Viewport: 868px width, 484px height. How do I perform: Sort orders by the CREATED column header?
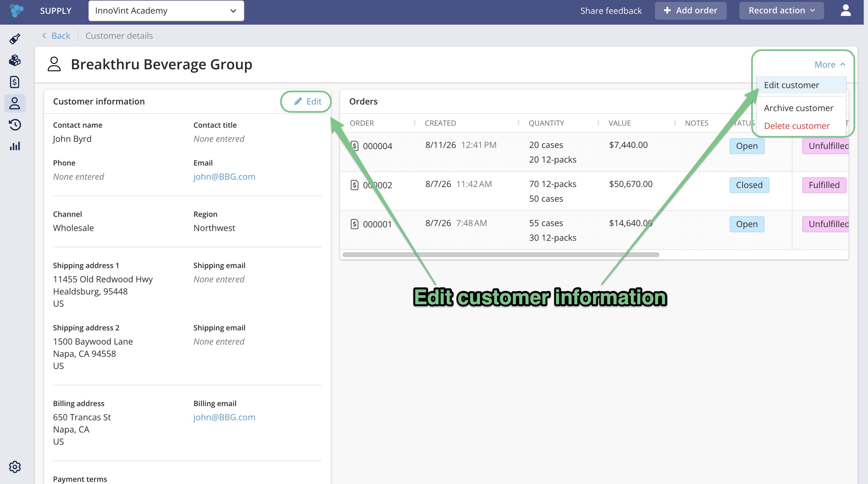click(x=440, y=123)
